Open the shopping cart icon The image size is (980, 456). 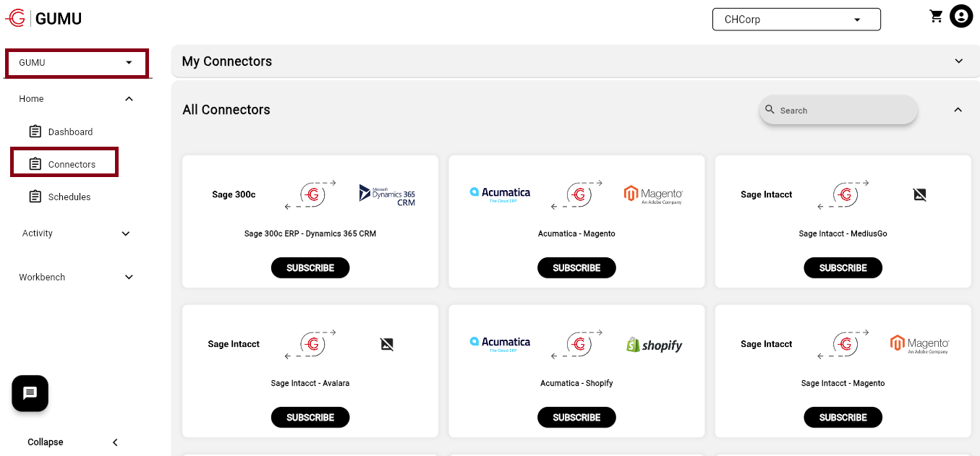point(936,17)
